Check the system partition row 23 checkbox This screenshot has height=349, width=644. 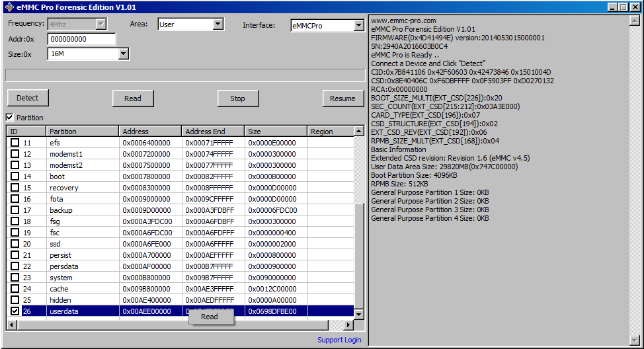click(15, 277)
